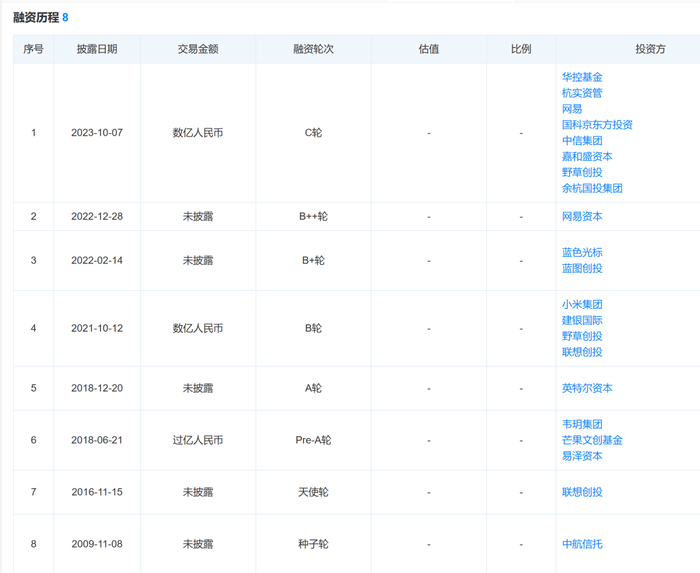Select the date cell 2023-10-07
The width and height of the screenshot is (700, 573).
click(97, 133)
